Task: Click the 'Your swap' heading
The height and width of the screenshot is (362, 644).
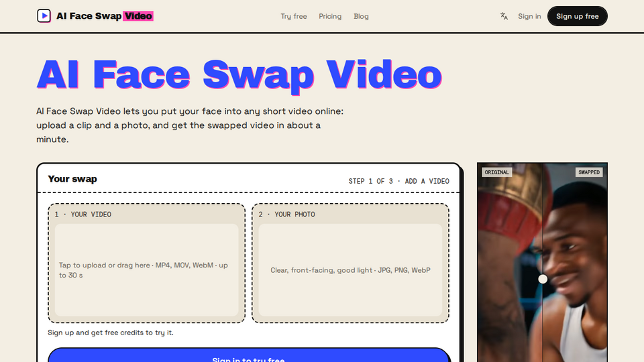Action: (72, 179)
